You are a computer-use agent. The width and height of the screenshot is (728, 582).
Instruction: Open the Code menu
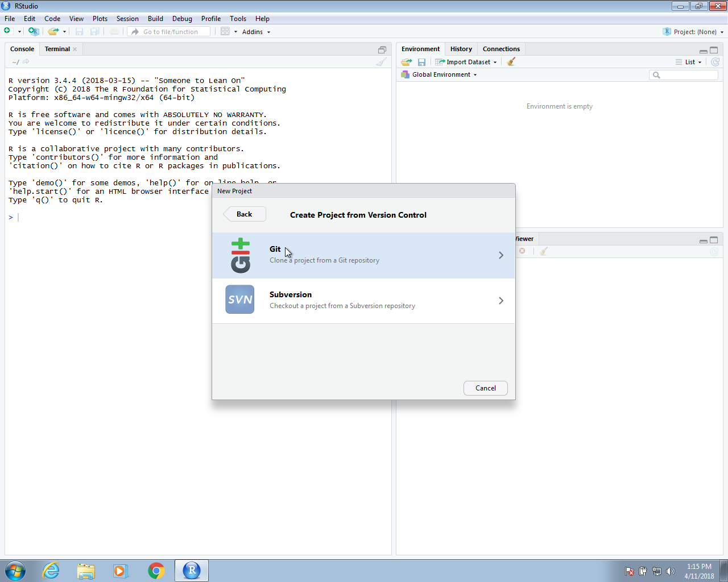tap(52, 19)
